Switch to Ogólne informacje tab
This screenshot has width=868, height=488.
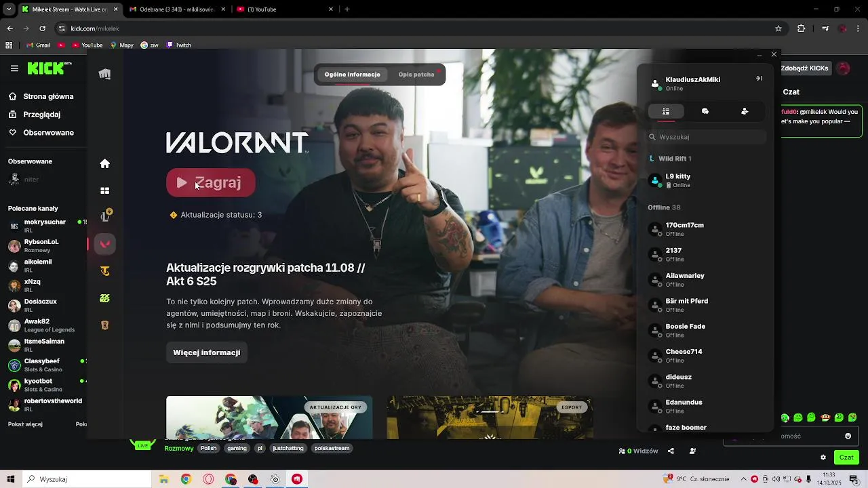tap(352, 75)
